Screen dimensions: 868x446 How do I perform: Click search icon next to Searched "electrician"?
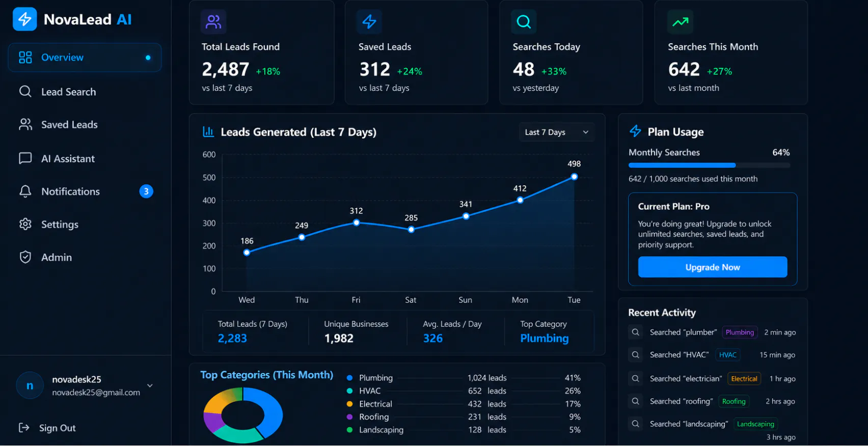[x=636, y=379]
